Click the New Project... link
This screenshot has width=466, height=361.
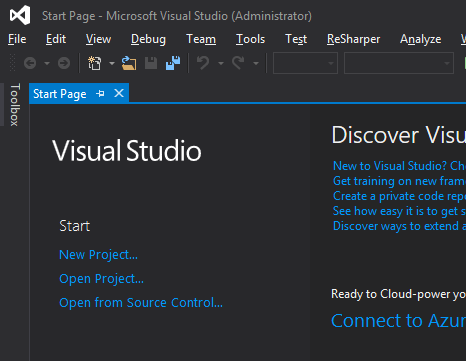[98, 255]
